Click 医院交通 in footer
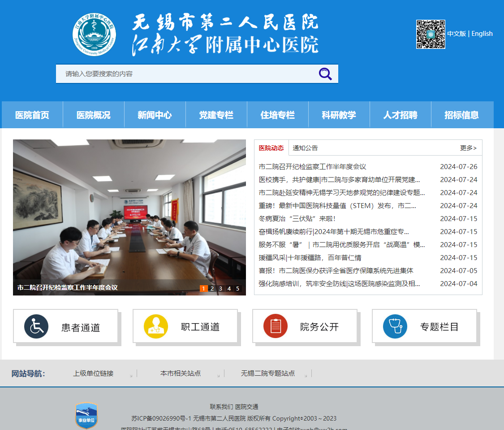This screenshot has height=430, width=504. (x=246, y=407)
